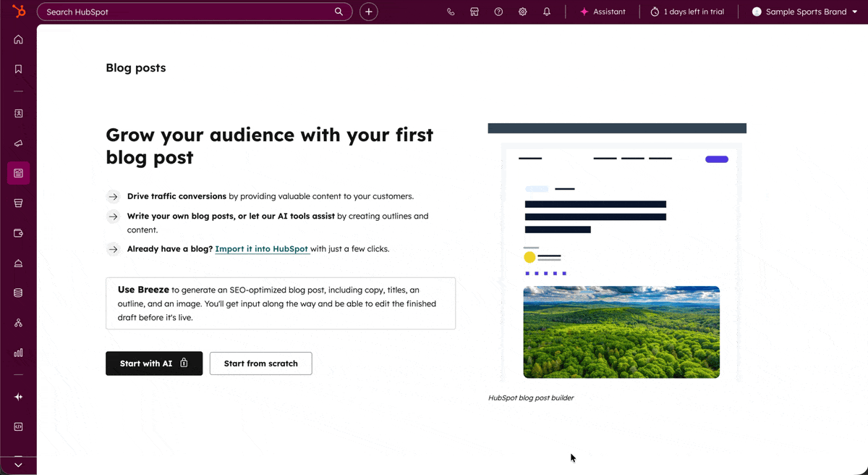Open the Assistant panel
Viewport: 868px width, 475px height.
point(603,12)
